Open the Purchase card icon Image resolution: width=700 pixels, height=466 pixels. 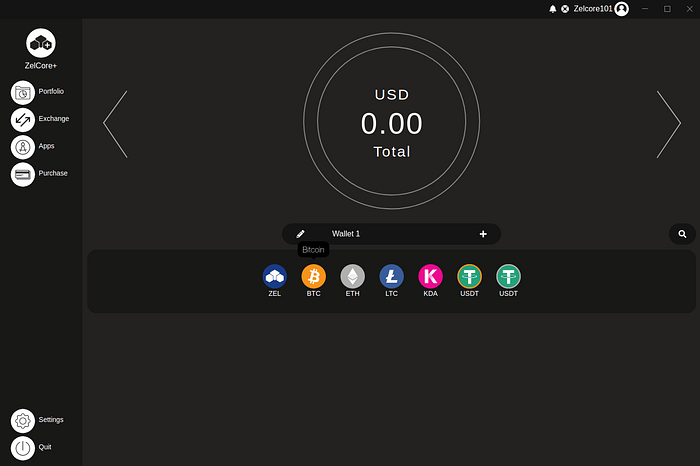(23, 174)
